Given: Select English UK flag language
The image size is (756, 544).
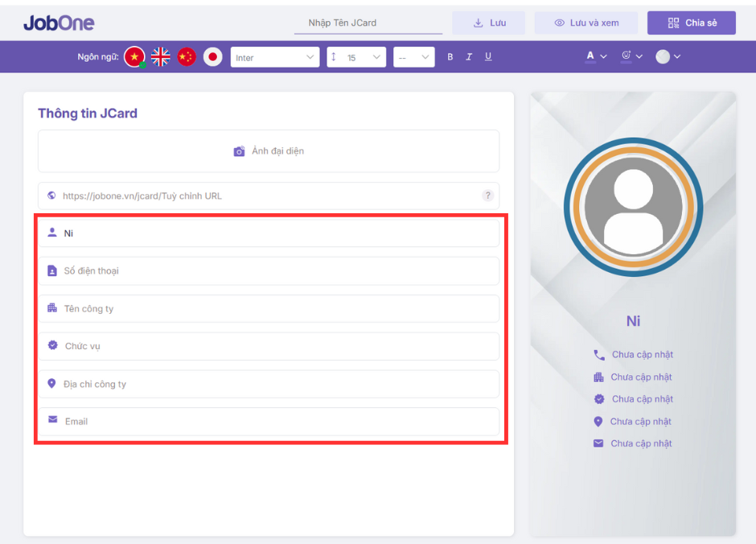Looking at the screenshot, I should coord(161,57).
